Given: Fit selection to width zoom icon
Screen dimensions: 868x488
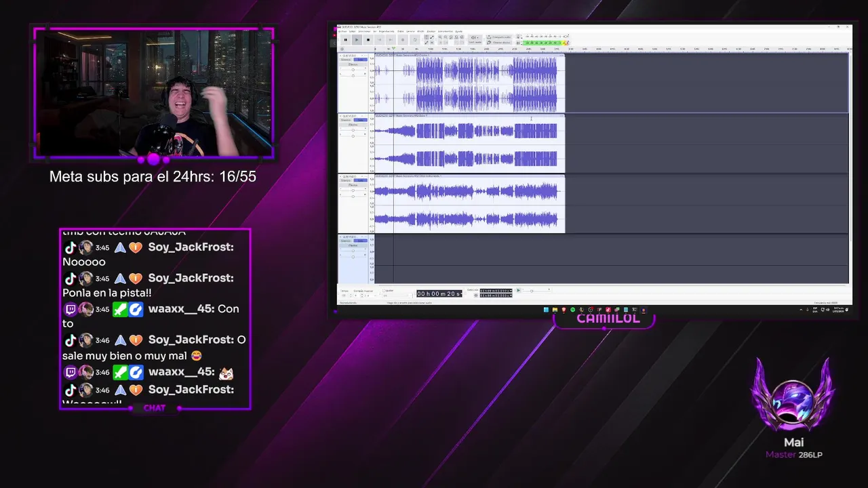Looking at the screenshot, I should [x=451, y=37].
